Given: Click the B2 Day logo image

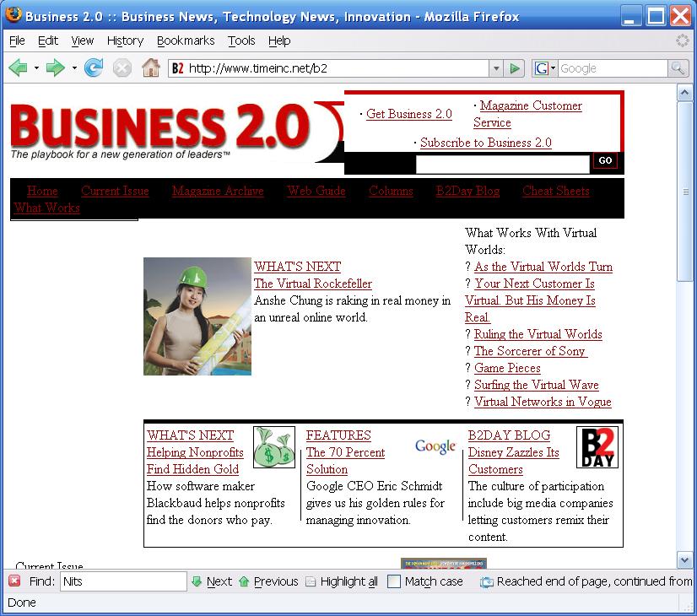Looking at the screenshot, I should [x=597, y=447].
